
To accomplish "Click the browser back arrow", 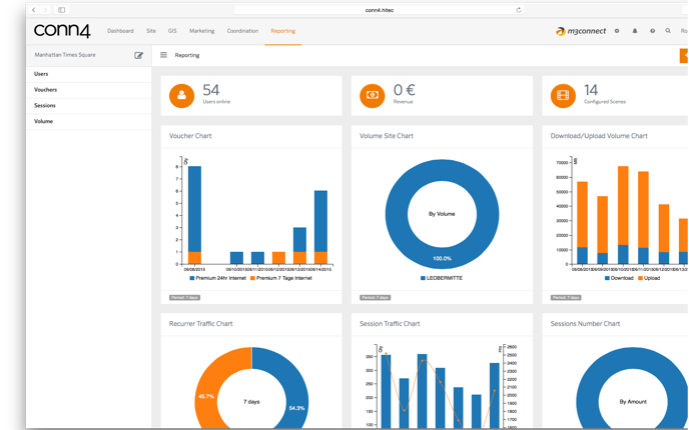I will click(x=34, y=10).
